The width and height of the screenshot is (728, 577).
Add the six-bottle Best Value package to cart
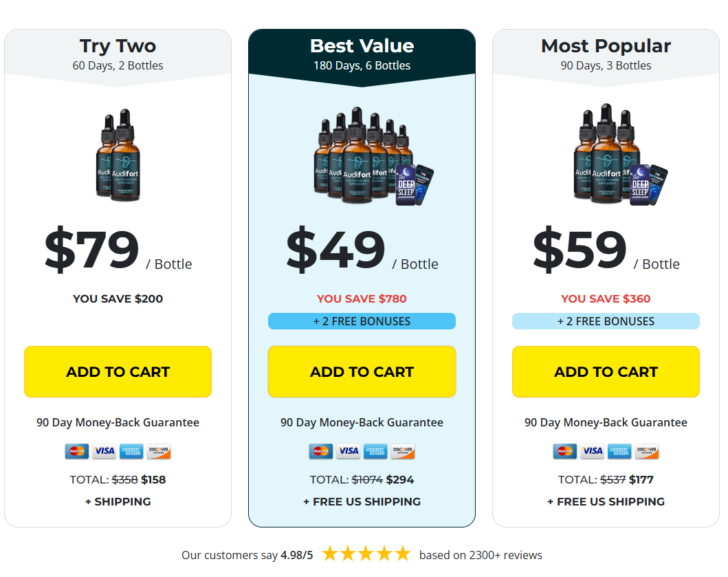(362, 372)
